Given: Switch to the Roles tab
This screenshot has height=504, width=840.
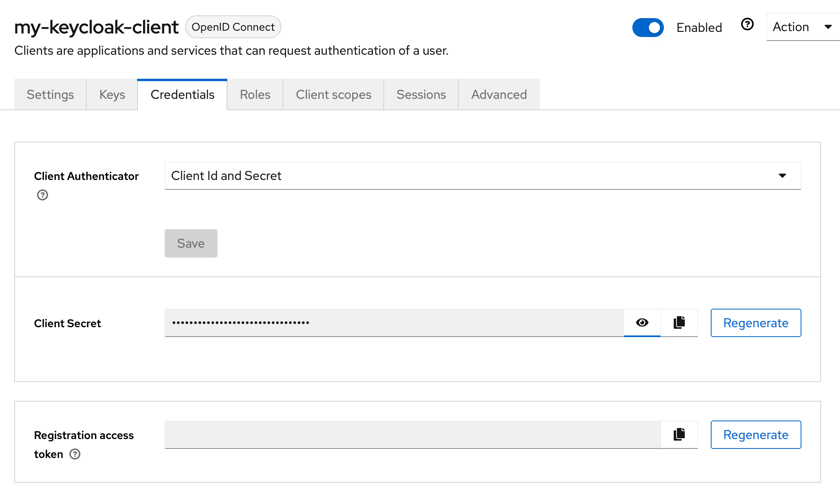Looking at the screenshot, I should [255, 94].
